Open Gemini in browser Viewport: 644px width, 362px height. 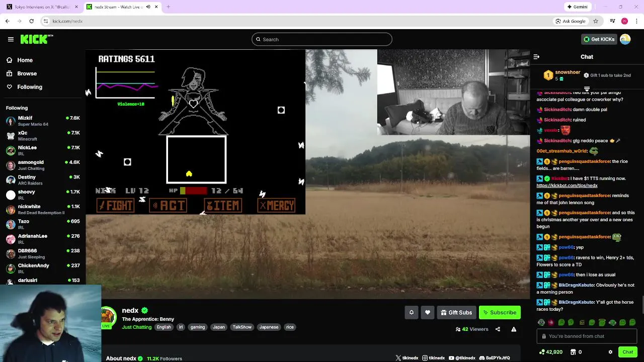tap(577, 7)
